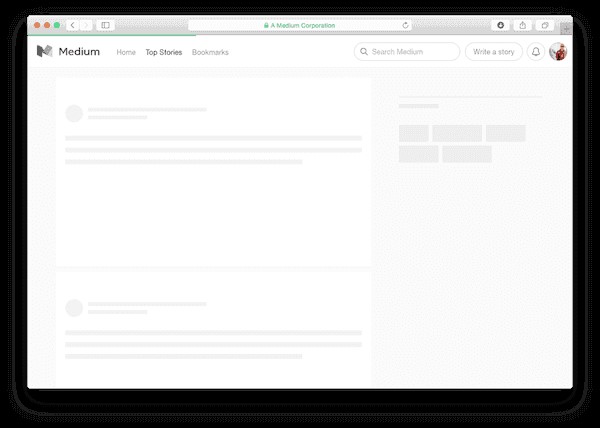Open the notifications bell
Screen dimensions: 600x428
536,52
